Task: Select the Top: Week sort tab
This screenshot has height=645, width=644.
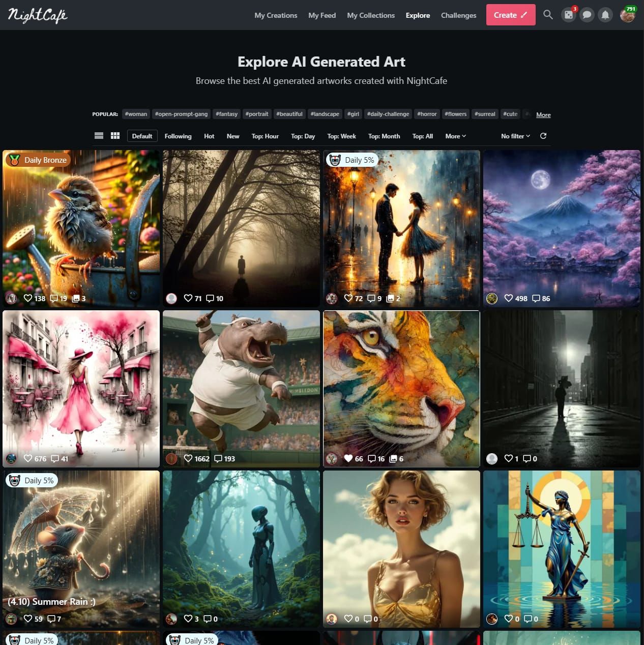Action: click(x=341, y=136)
